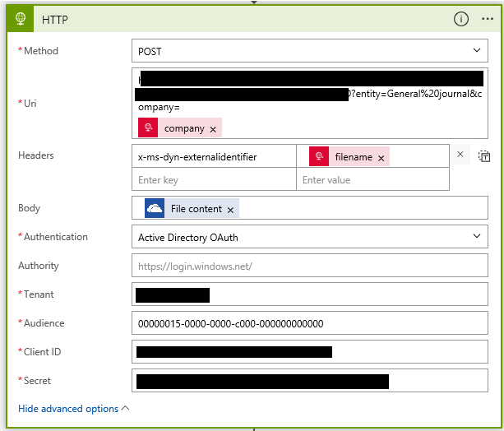The width and height of the screenshot is (504, 431).
Task: Switch Headers to text mode icon
Action: pos(484,156)
